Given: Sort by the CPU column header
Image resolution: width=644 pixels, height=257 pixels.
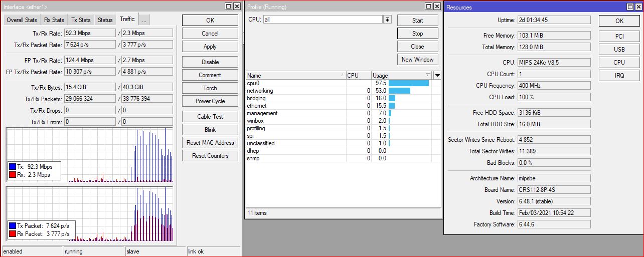Looking at the screenshot, I should point(359,76).
